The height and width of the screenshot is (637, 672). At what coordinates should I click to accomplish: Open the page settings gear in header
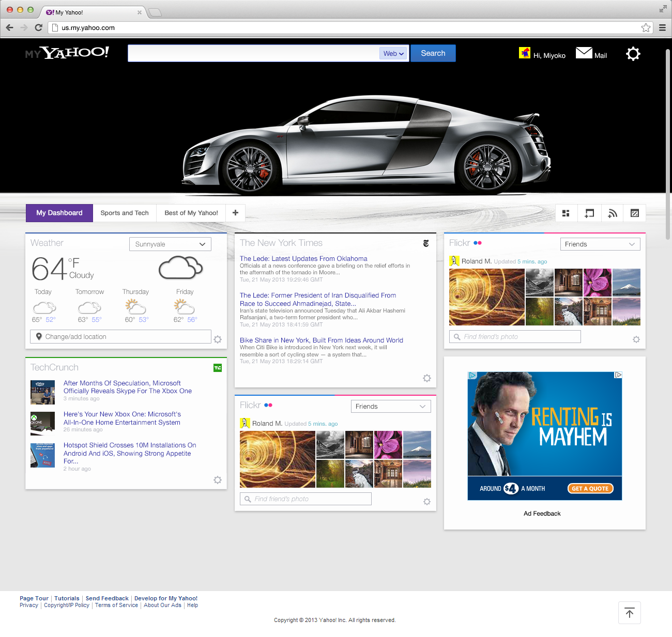(633, 54)
